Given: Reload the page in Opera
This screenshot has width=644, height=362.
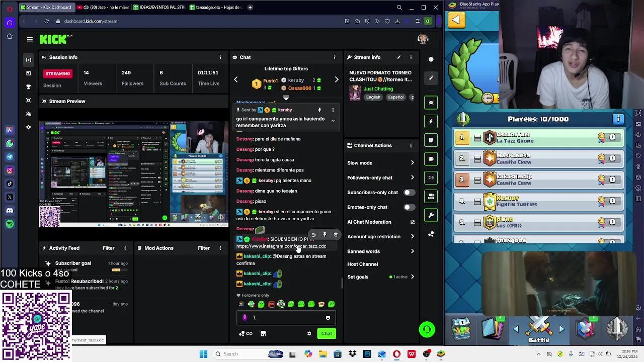Looking at the screenshot, I should 46,21.
